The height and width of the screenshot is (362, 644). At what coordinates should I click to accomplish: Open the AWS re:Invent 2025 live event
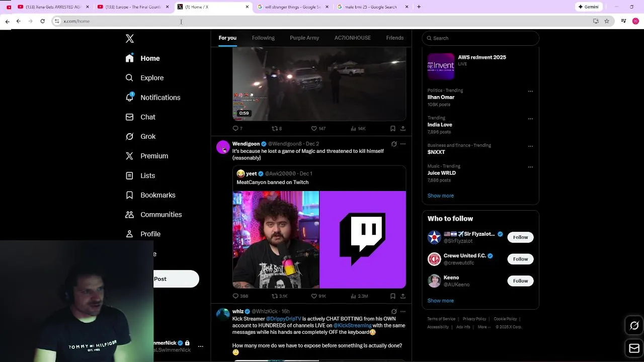click(480, 66)
